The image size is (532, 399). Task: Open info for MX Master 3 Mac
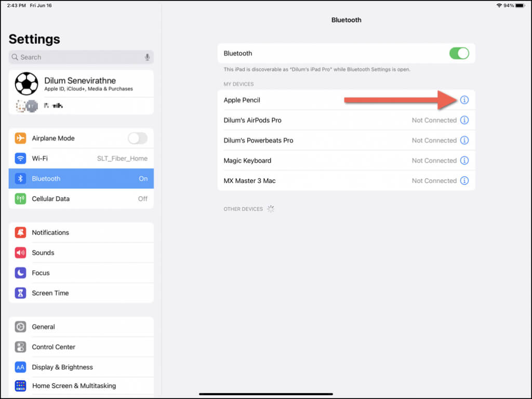coord(464,180)
